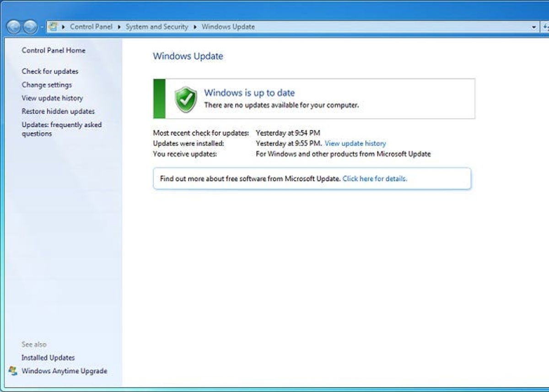Expand the chevron after Control Panel

click(x=119, y=27)
